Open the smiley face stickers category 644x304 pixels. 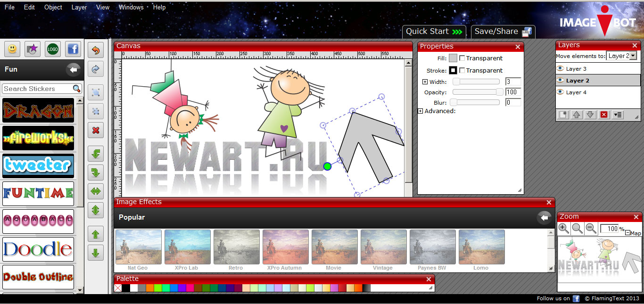coord(12,49)
